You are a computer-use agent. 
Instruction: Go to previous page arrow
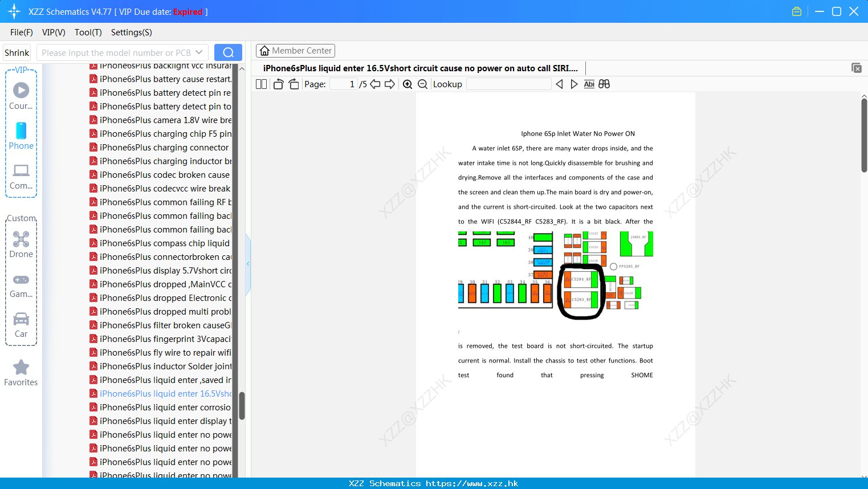[x=375, y=84]
